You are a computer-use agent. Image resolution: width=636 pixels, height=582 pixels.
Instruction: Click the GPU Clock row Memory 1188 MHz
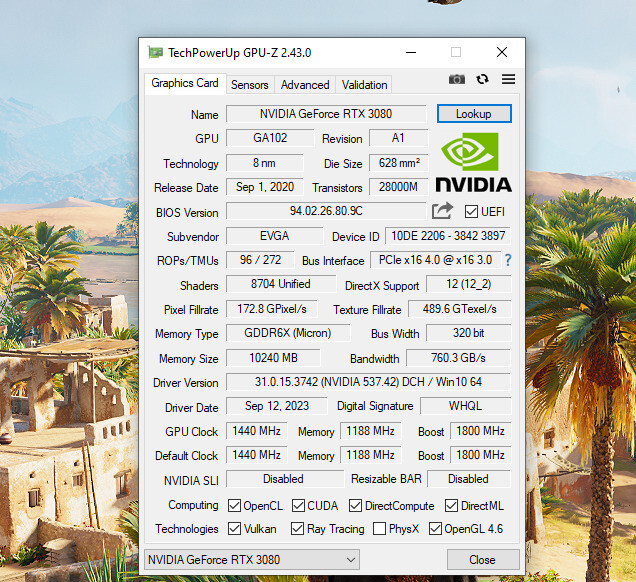click(x=371, y=431)
